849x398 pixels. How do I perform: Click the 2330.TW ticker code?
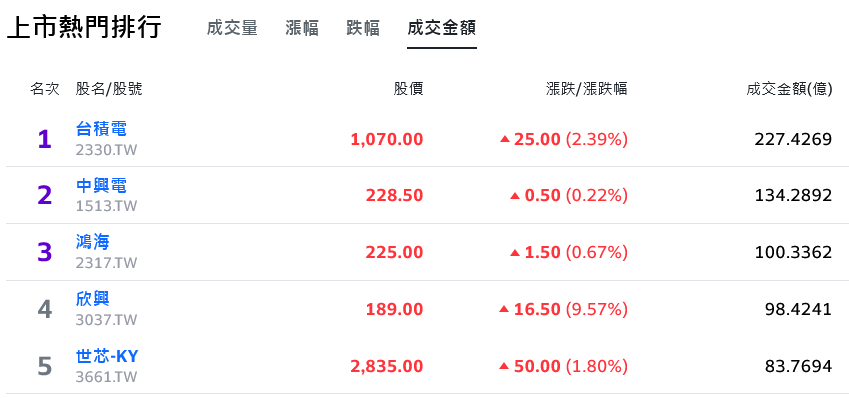pyautogui.click(x=107, y=149)
